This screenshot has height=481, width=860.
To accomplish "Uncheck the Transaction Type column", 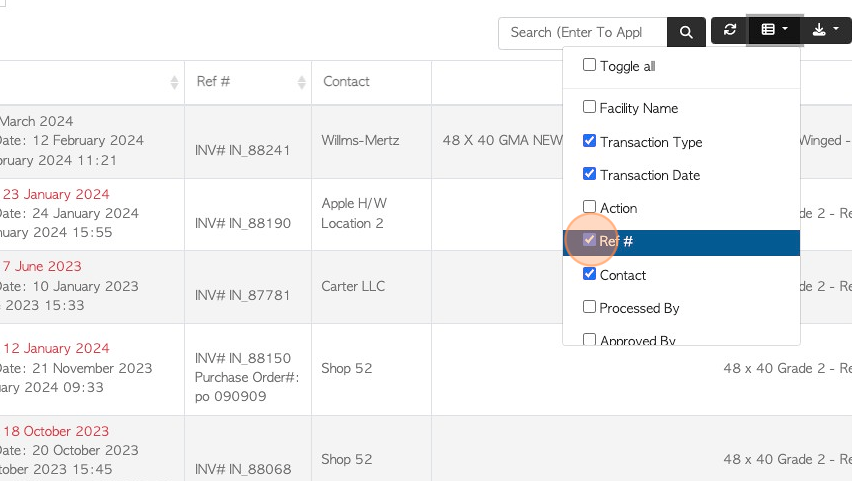I will pyautogui.click(x=589, y=140).
